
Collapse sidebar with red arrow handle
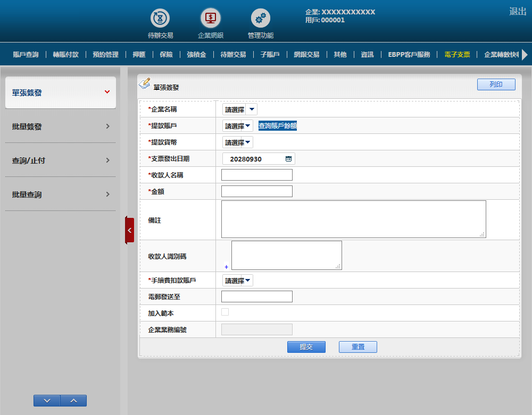[129, 230]
